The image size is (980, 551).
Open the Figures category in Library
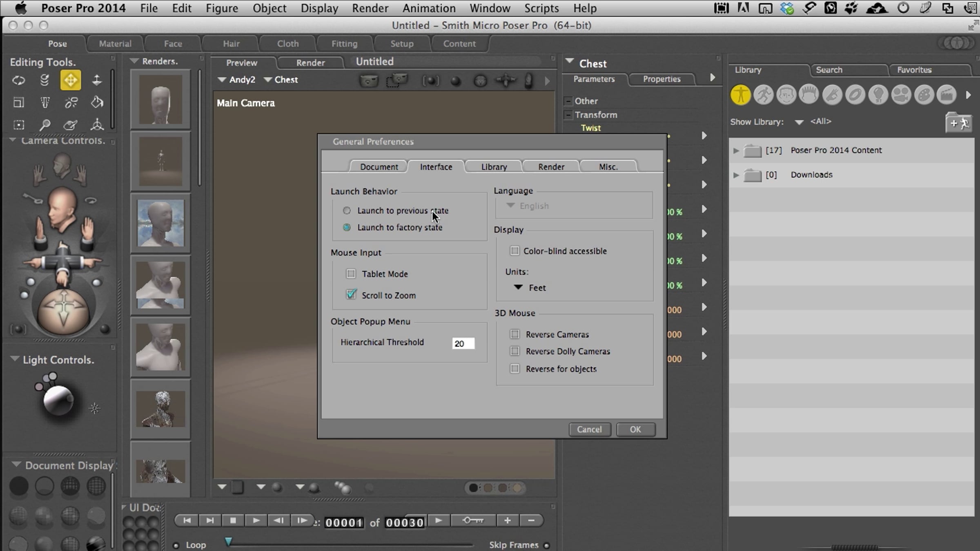coord(740,95)
